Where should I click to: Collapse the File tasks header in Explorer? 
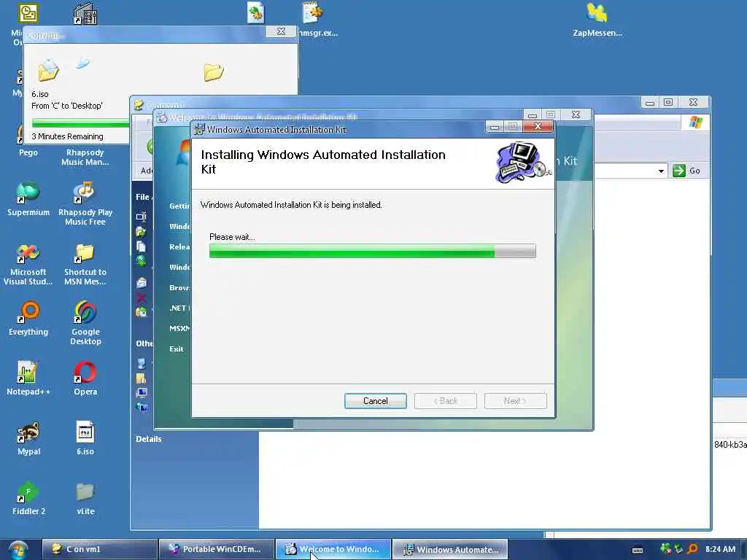click(142, 197)
